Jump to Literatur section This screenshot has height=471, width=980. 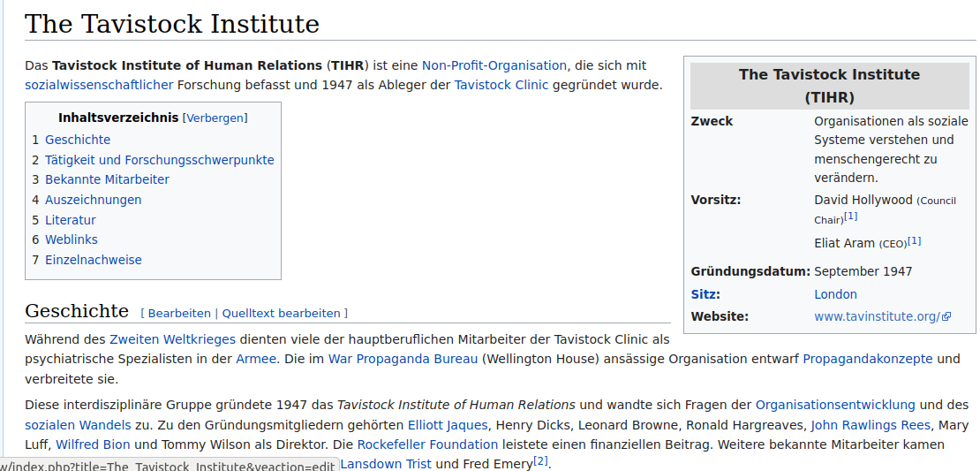pyautogui.click(x=70, y=220)
